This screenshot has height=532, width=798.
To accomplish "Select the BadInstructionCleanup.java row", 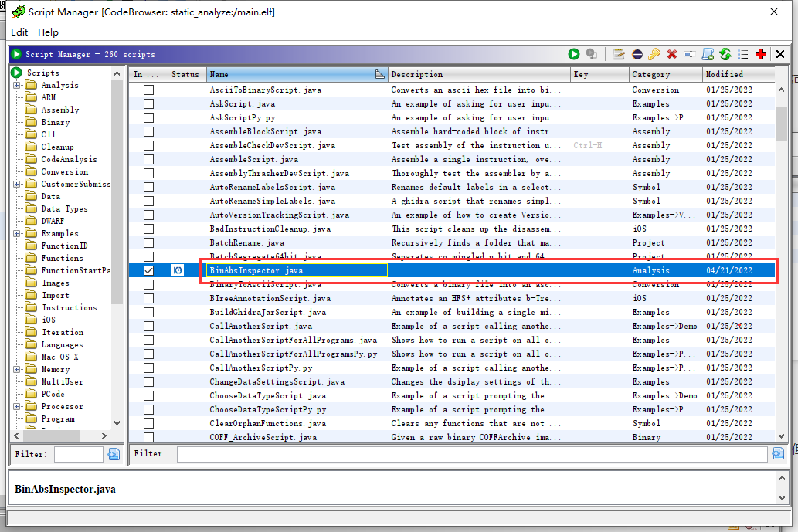I will click(x=451, y=229).
